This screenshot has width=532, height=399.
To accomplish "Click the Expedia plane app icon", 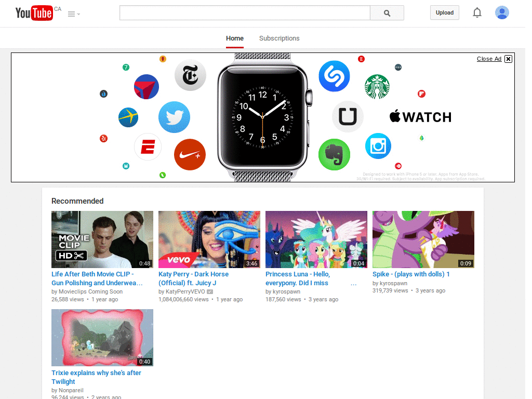I will click(128, 117).
